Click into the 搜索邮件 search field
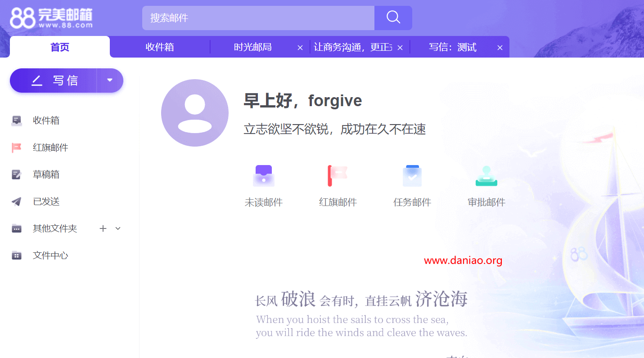 pyautogui.click(x=258, y=18)
